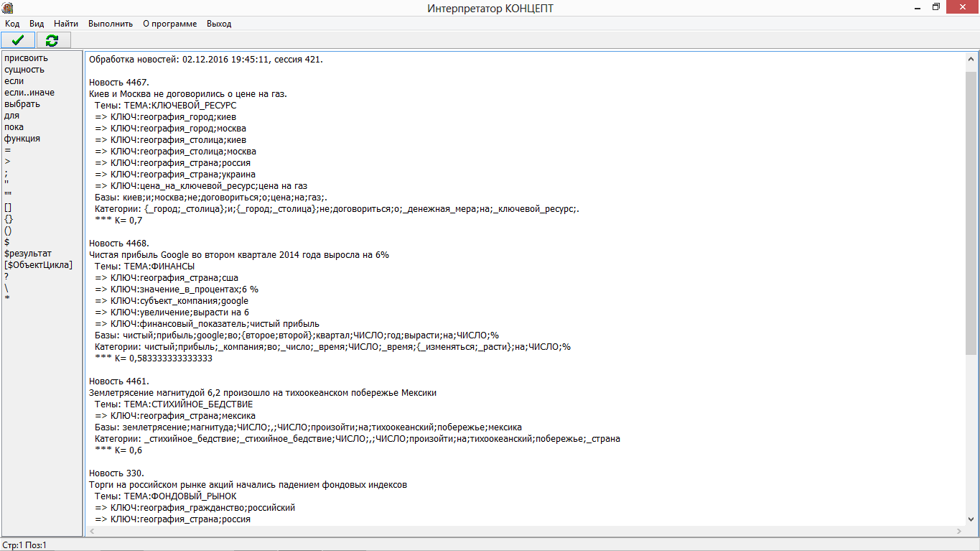Select 'пока' in keyword list
This screenshot has width=980, height=551.
coord(14,127)
